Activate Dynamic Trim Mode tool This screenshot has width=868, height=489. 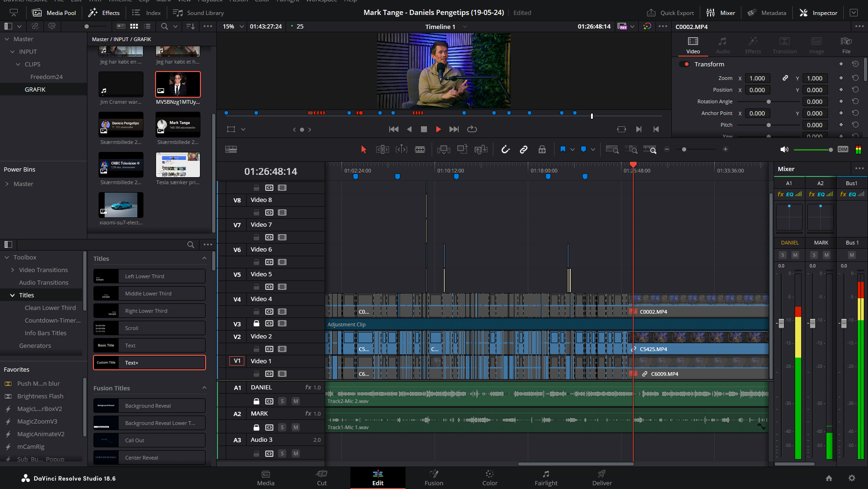coord(401,149)
